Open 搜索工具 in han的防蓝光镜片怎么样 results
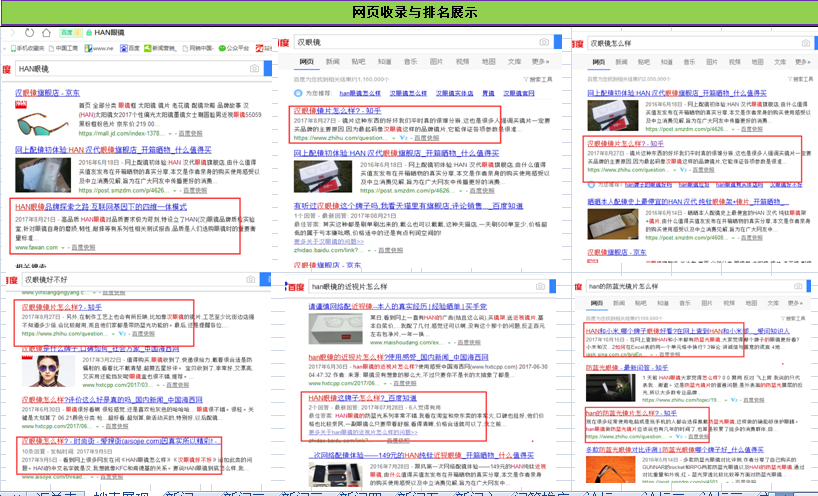Screen dimensions: 818x496 (793, 318)
